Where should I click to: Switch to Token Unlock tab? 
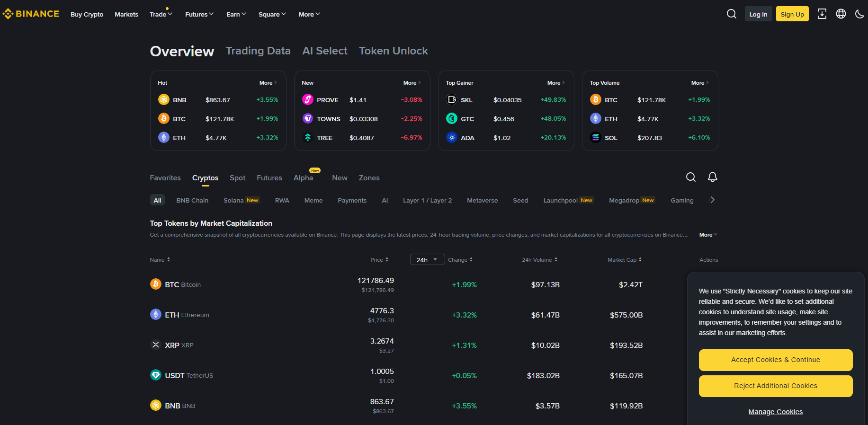tap(394, 51)
